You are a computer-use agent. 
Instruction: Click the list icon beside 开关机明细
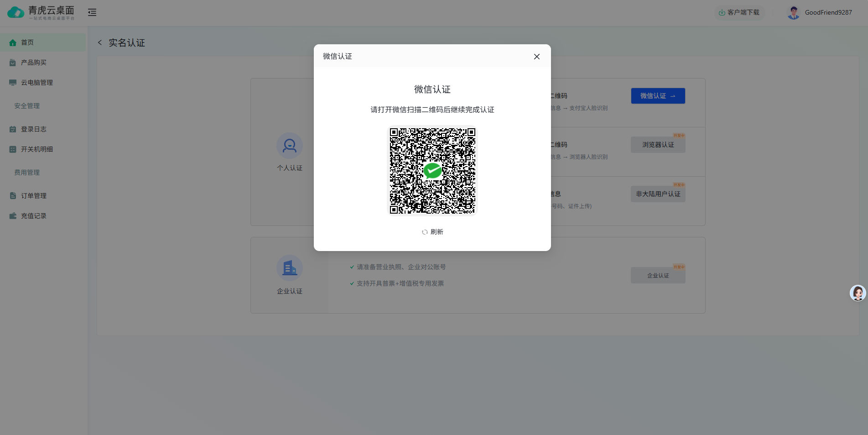(x=13, y=149)
